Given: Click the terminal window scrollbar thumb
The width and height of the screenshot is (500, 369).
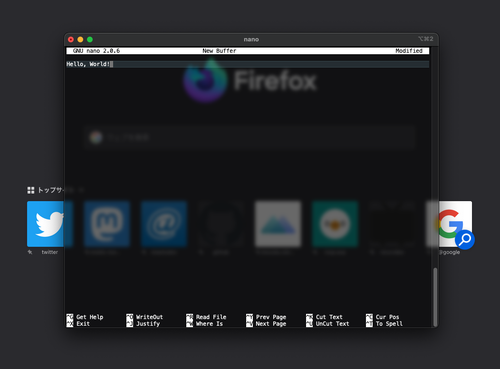Looking at the screenshot, I should pyautogui.click(x=435, y=297).
